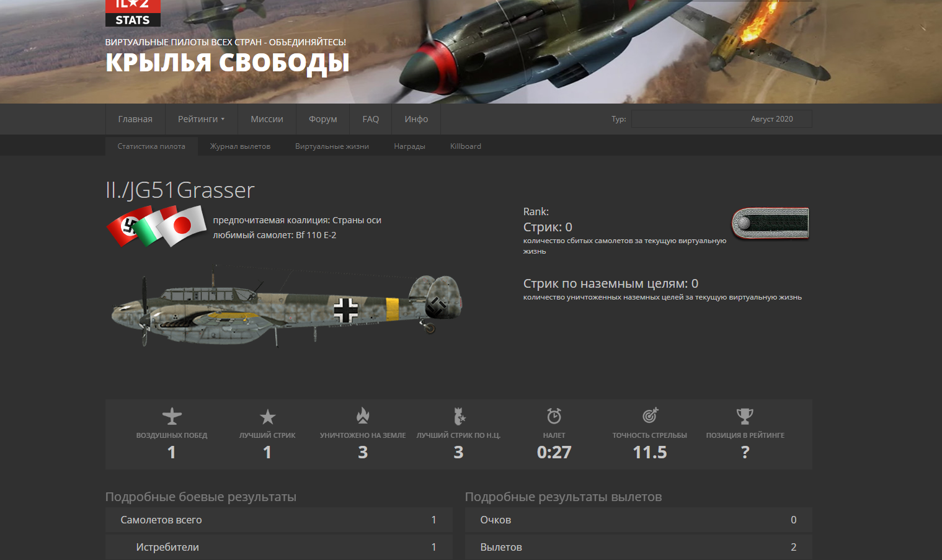Click the любимый самолет: Bf 110 E-2 text
Viewport: 942px width, 560px height.
[275, 235]
